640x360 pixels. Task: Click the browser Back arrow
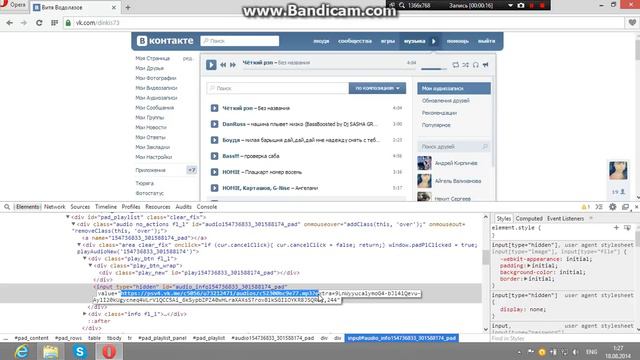coord(9,23)
